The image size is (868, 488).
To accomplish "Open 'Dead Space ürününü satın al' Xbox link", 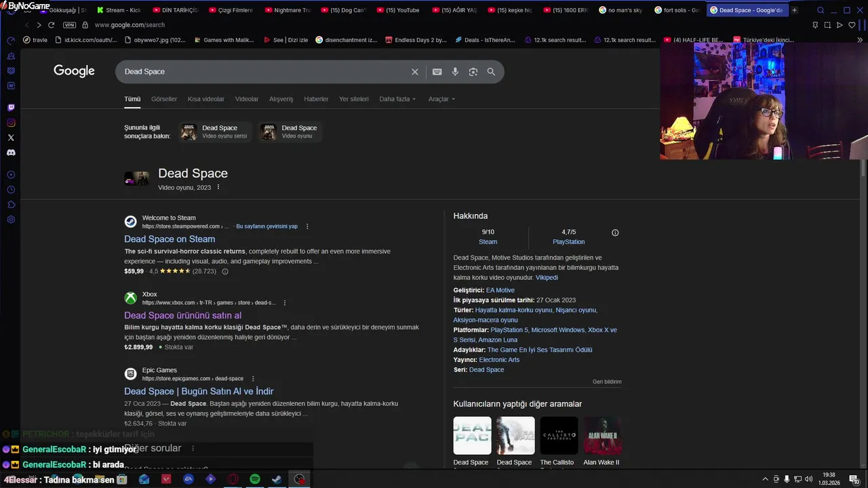I will coord(183,315).
